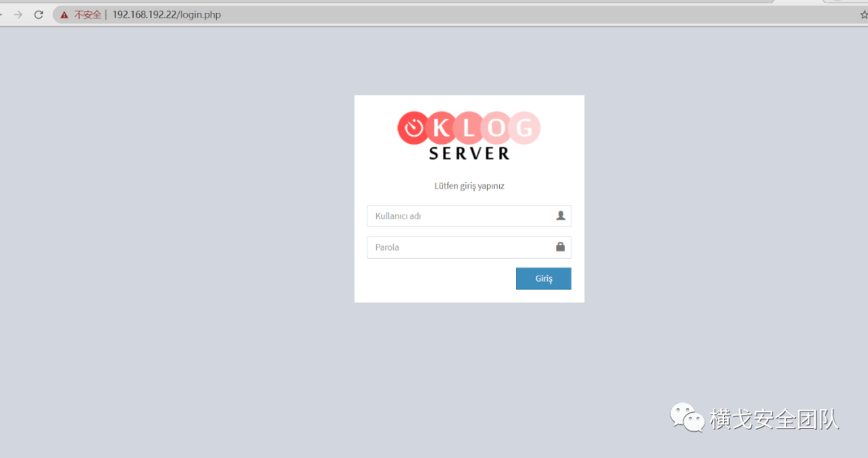The width and height of the screenshot is (868, 458).
Task: Click the '不安全' security label
Action: pyautogui.click(x=88, y=15)
